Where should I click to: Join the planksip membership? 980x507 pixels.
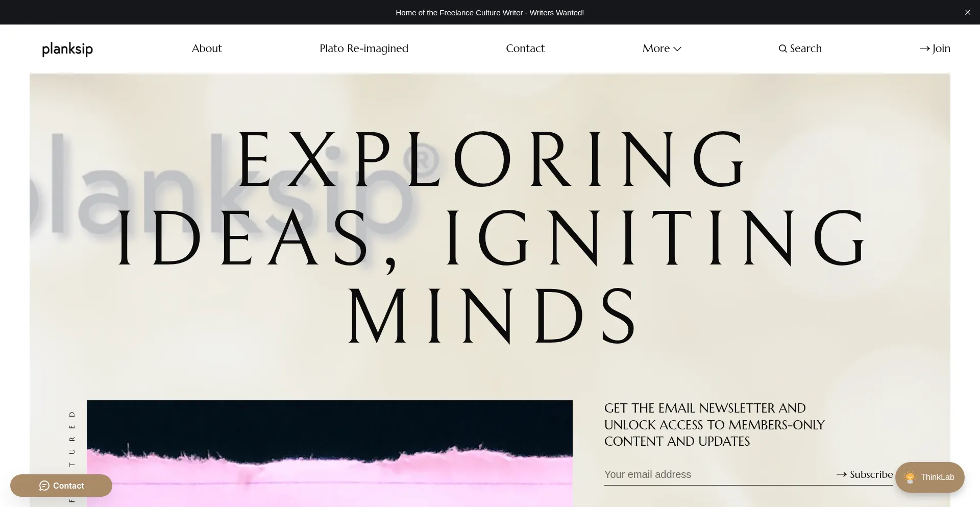click(x=935, y=49)
